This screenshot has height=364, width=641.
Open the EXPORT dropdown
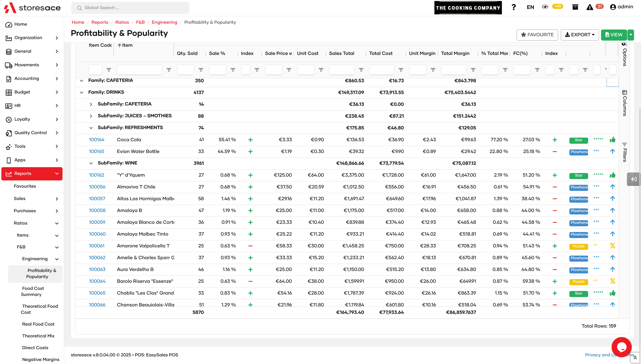pyautogui.click(x=579, y=35)
